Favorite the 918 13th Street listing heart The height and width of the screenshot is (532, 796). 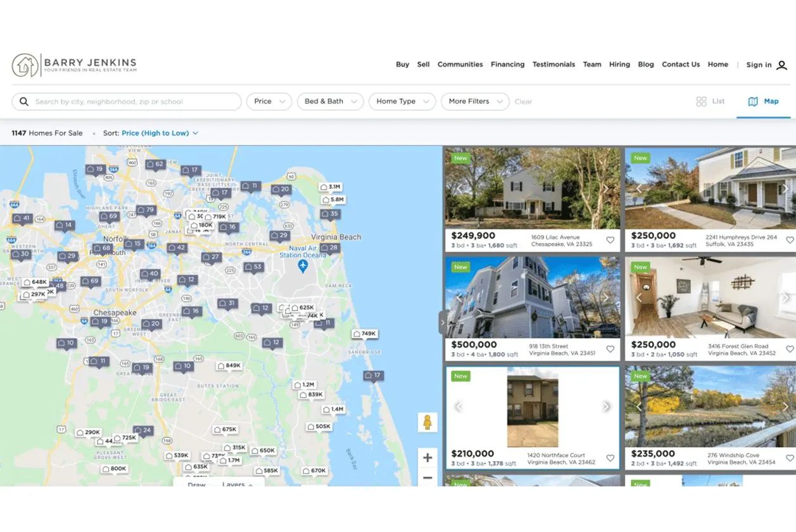(610, 349)
